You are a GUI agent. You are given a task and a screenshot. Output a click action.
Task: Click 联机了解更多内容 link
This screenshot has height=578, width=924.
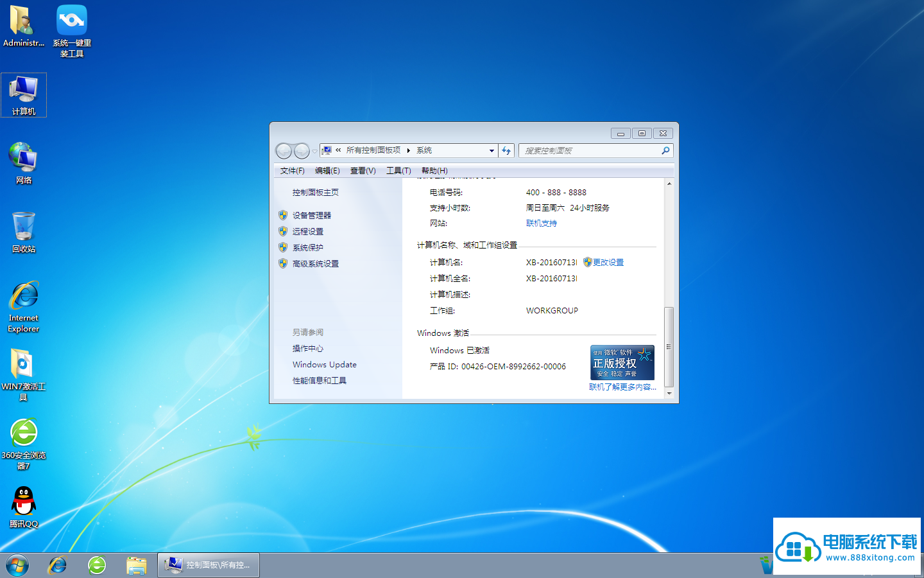point(622,387)
